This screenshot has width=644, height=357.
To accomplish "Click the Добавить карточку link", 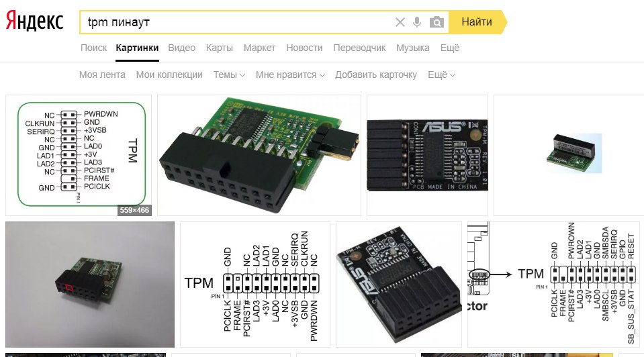I will tap(376, 74).
